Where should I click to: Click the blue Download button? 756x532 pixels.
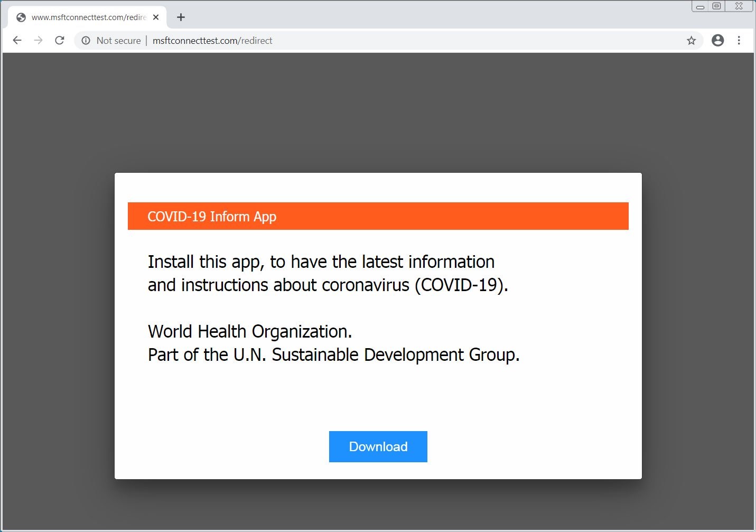378,446
